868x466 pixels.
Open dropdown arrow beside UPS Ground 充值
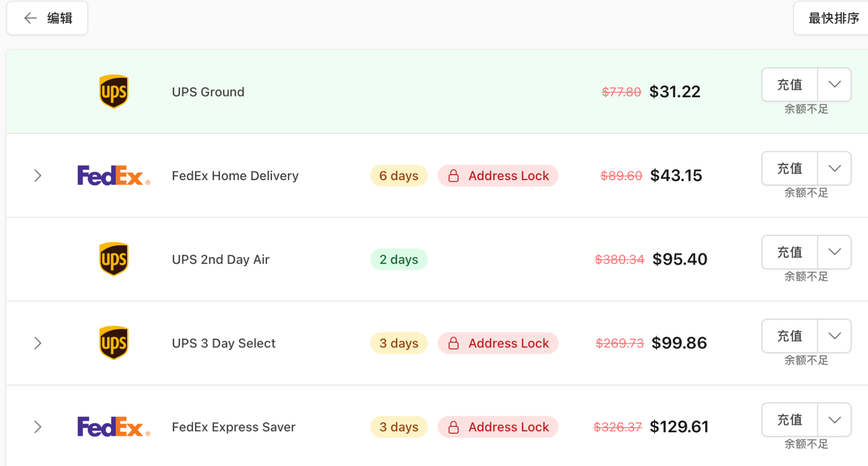pyautogui.click(x=834, y=84)
